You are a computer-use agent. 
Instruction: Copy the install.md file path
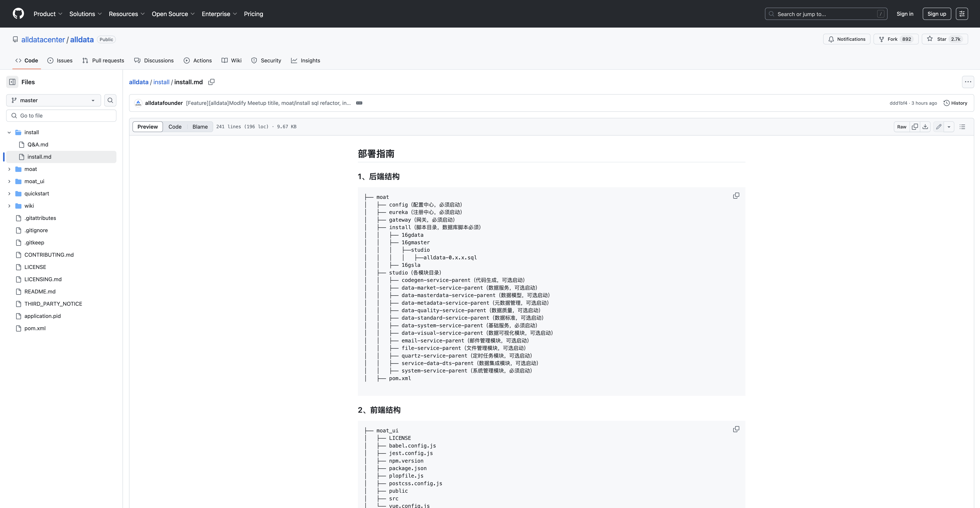point(212,82)
